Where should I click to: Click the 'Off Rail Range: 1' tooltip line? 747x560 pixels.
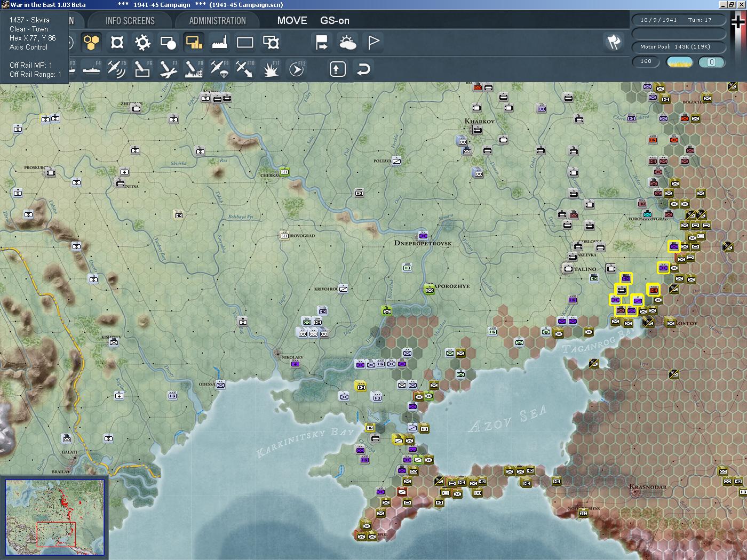pyautogui.click(x=35, y=75)
